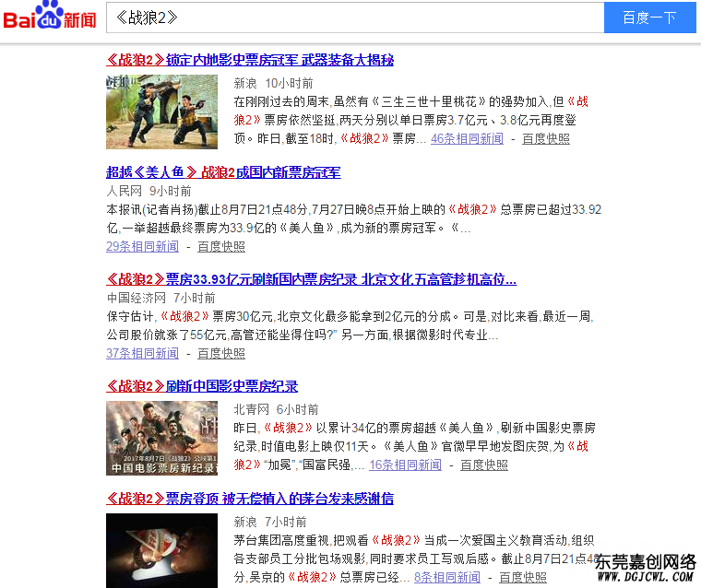Open Moutai bottle thumbnail image
This screenshot has width=701, height=588.
pyautogui.click(x=161, y=550)
